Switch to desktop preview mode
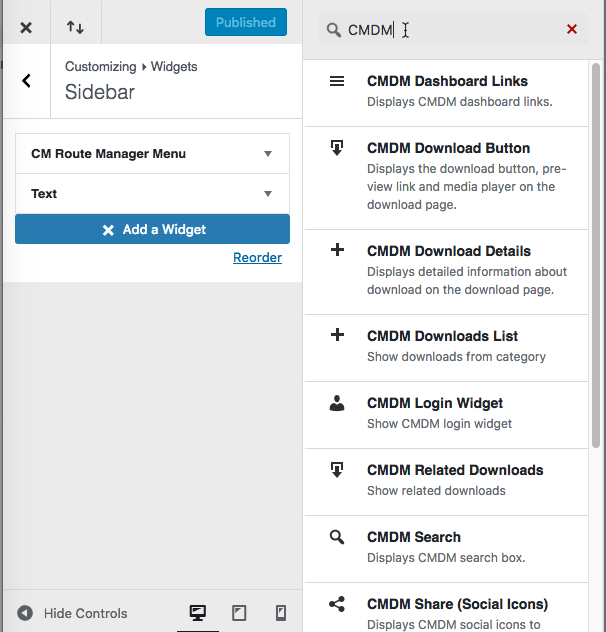 coord(198,613)
